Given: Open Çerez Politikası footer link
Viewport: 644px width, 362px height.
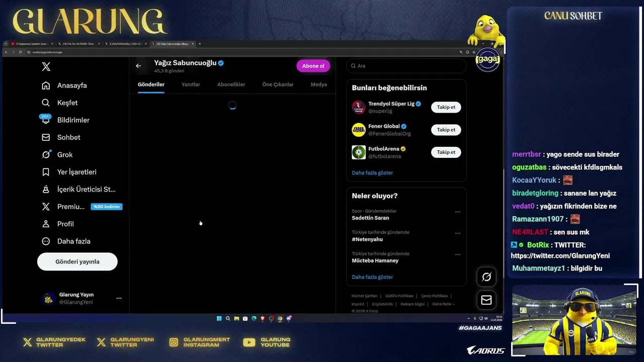Looking at the screenshot, I should (x=434, y=296).
